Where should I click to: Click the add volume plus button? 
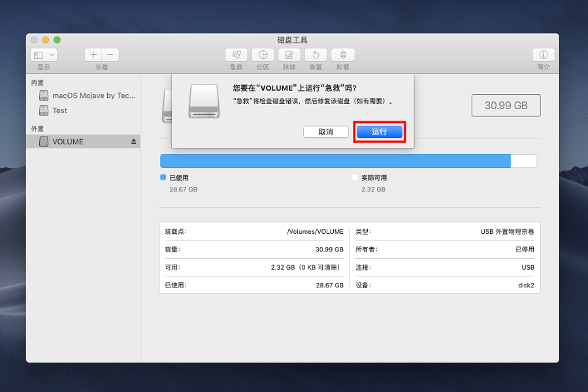tap(93, 56)
